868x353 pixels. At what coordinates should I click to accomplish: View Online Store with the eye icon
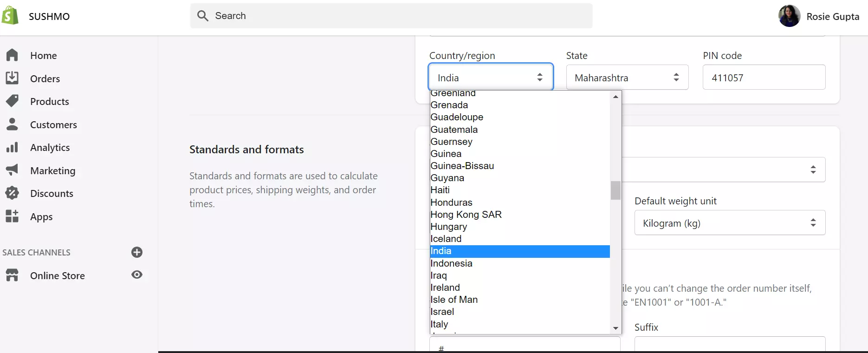[137, 275]
